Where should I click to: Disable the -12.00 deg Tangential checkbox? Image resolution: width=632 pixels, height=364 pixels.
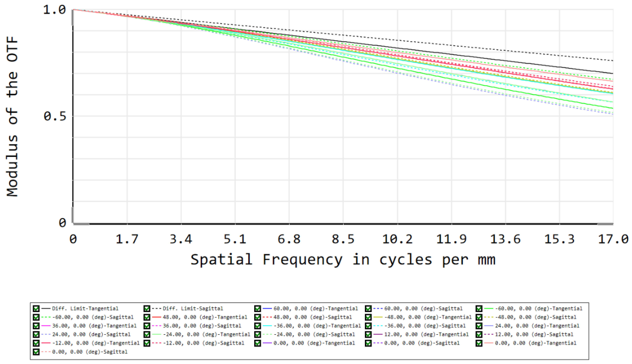(x=36, y=343)
